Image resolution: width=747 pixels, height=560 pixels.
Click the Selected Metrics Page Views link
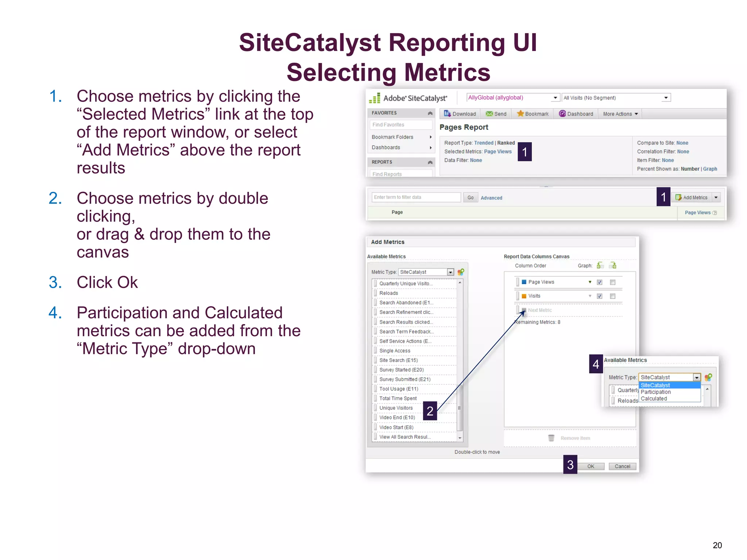click(x=498, y=152)
